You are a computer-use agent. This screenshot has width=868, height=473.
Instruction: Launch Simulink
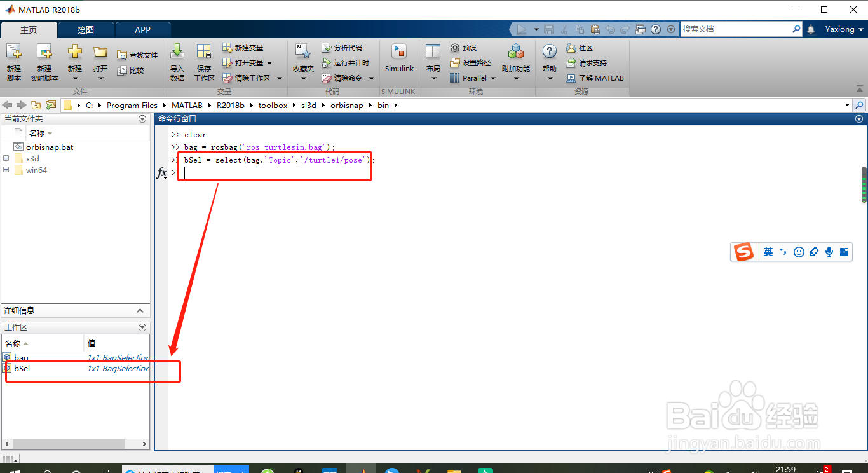click(399, 58)
